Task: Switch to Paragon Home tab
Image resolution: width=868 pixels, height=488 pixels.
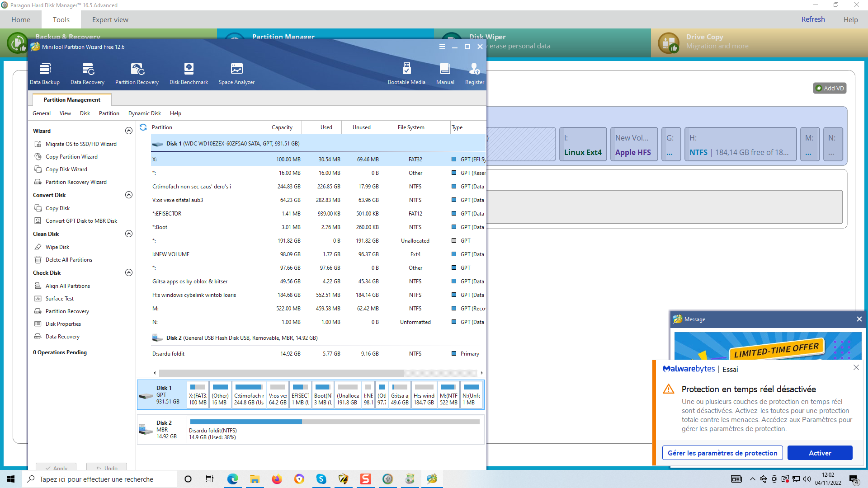Action: click(x=21, y=20)
